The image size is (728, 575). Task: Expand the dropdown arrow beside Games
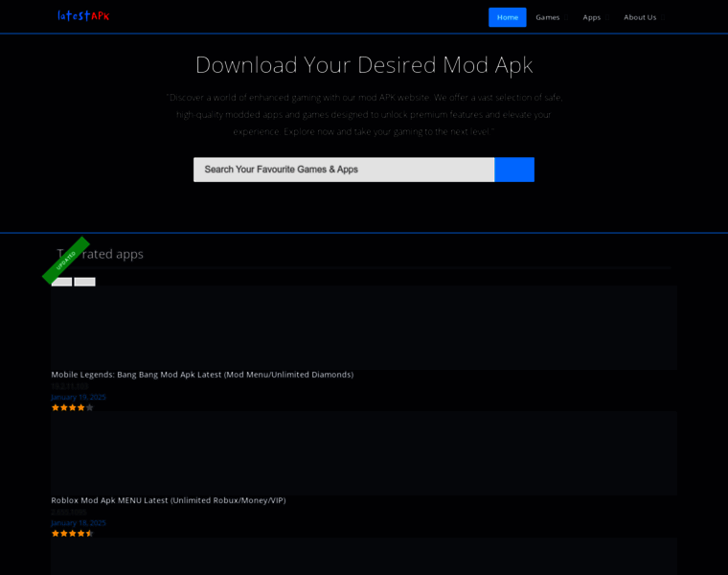pos(566,17)
